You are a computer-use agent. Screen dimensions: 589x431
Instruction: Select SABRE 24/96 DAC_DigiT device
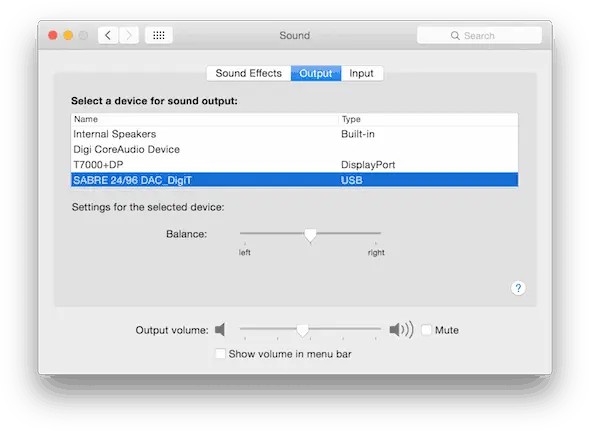(x=294, y=180)
